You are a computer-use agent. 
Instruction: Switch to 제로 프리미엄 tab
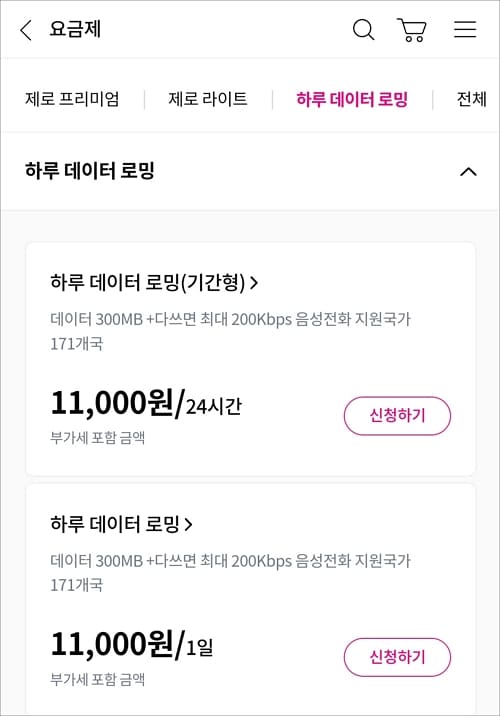72,99
